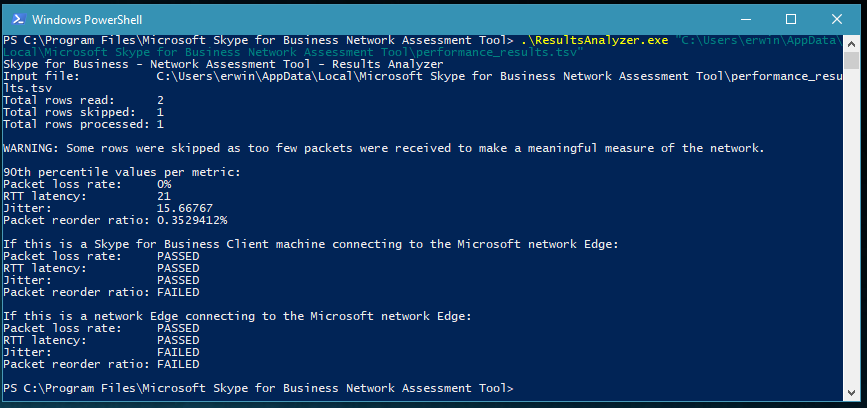Close the Windows PowerShell window
The width and height of the screenshot is (867, 408).
click(837, 19)
